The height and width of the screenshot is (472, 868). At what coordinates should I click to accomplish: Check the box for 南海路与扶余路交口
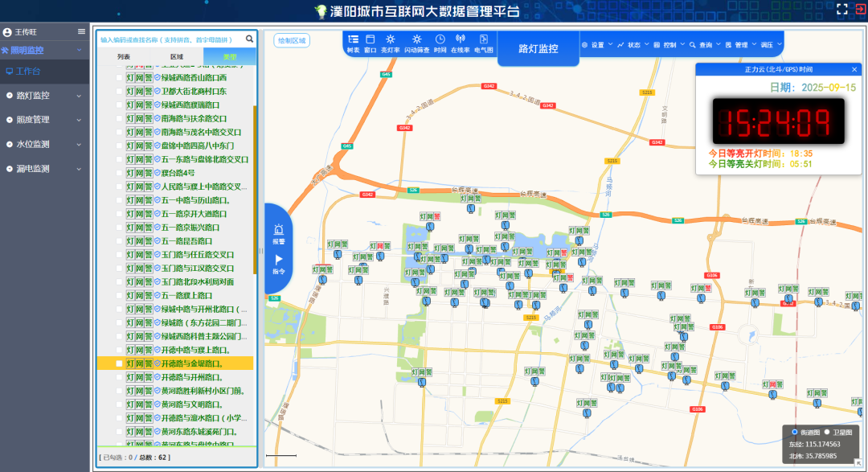pyautogui.click(x=120, y=118)
